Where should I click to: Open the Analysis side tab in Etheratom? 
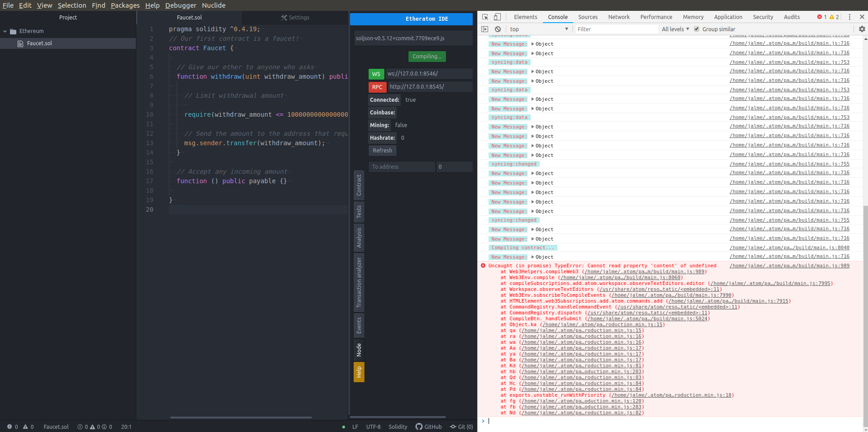359,238
